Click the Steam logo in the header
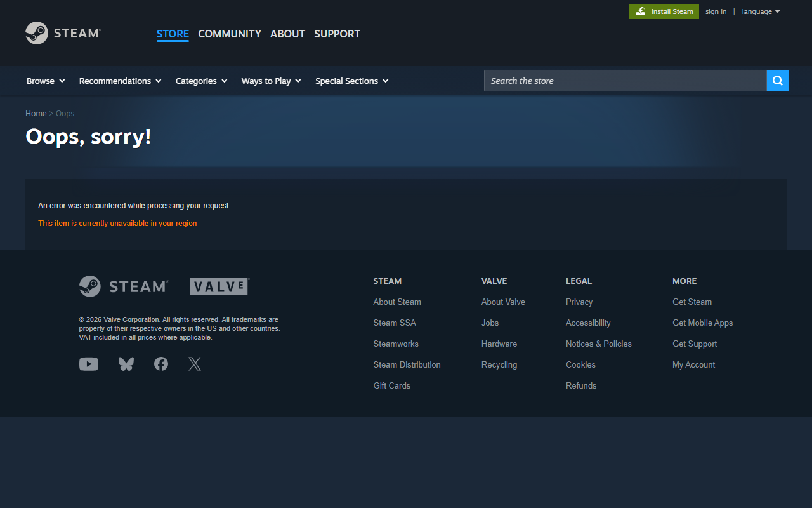Screen dimensions: 812x508 coord(63,33)
